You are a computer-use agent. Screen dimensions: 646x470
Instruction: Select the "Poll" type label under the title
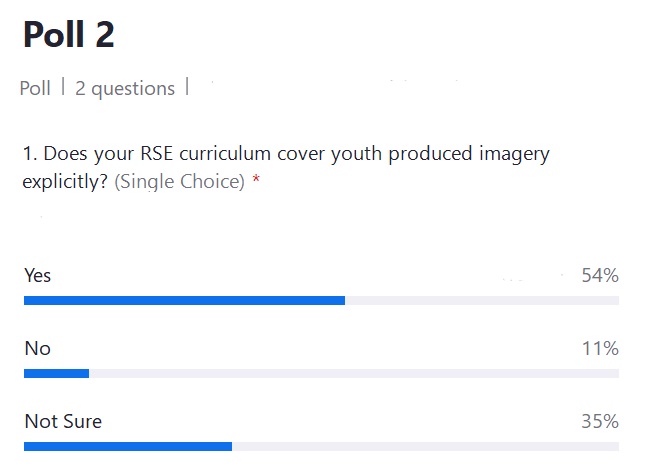click(x=35, y=88)
